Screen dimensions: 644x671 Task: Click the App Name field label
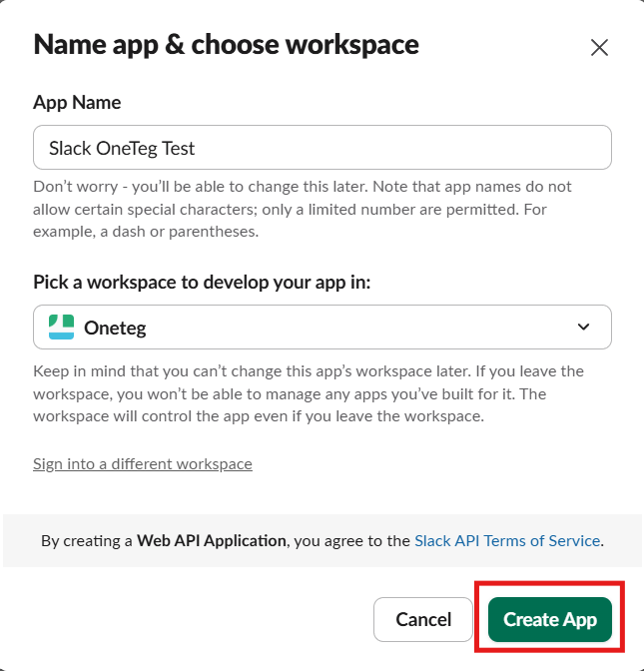77,102
